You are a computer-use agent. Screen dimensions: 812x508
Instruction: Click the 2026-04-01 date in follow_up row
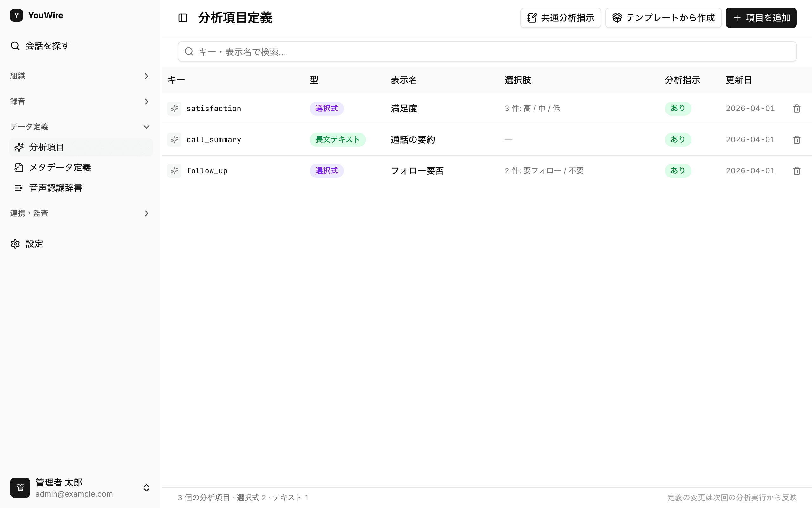(x=750, y=171)
